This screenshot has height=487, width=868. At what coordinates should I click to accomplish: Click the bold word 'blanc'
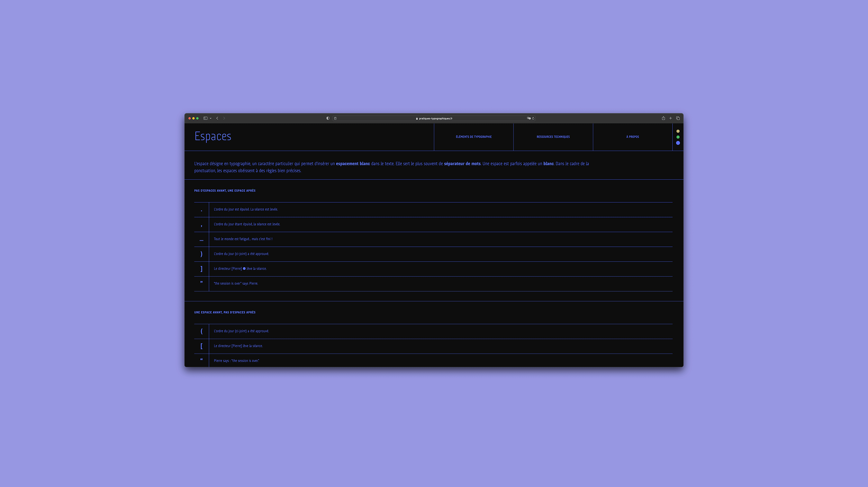click(548, 164)
